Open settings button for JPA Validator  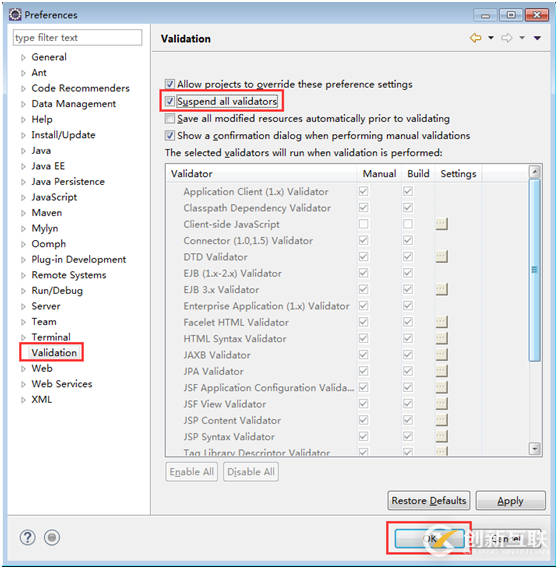coord(442,371)
